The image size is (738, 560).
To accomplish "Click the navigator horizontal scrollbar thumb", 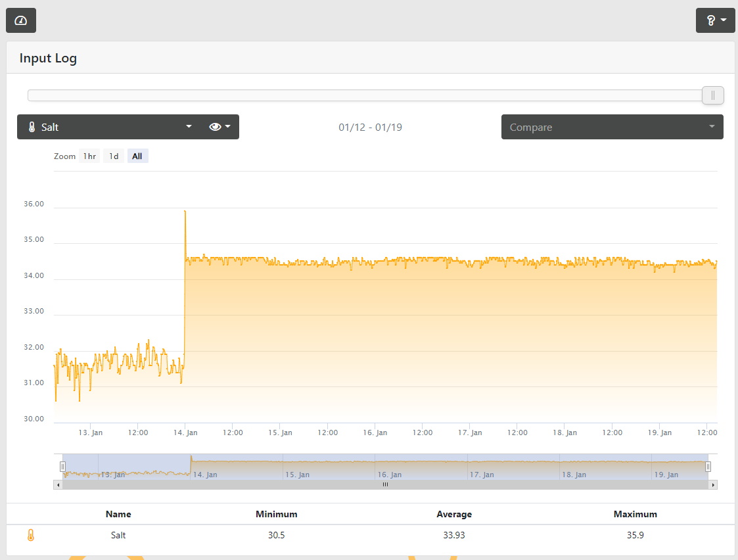I will tap(385, 484).
